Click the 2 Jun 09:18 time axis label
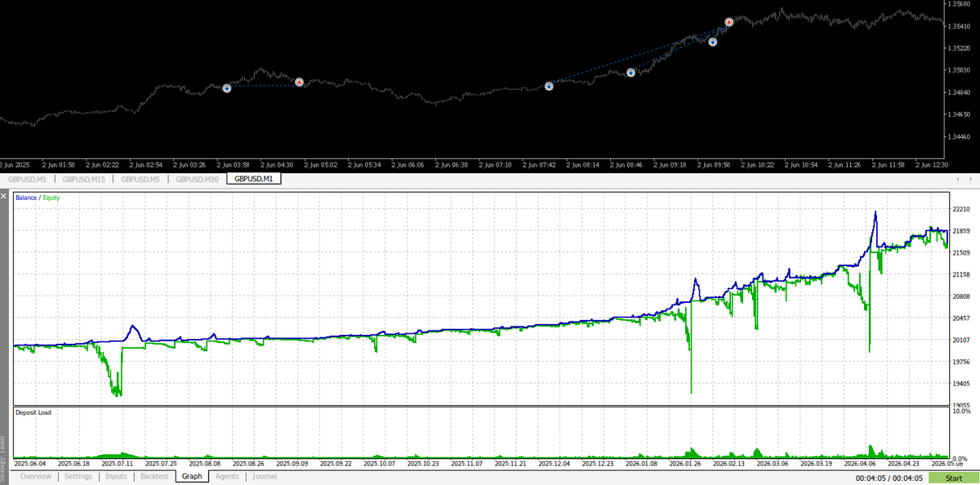Image resolution: width=980 pixels, height=485 pixels. click(x=670, y=165)
